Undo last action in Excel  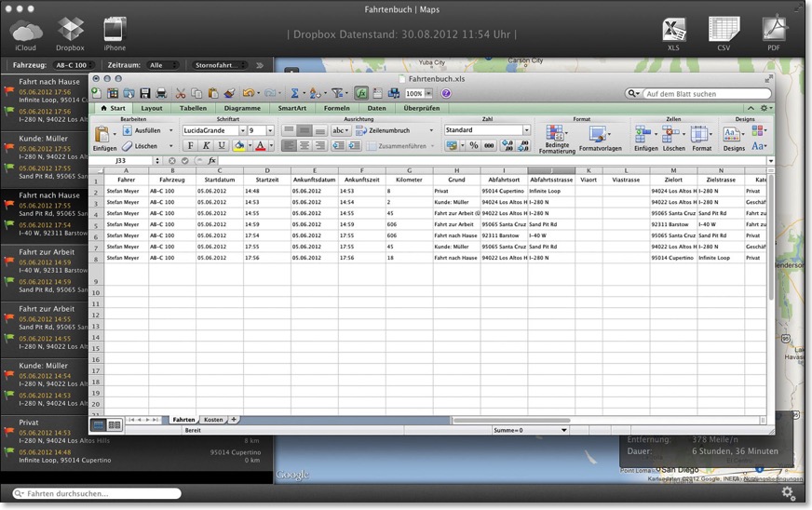(x=249, y=93)
